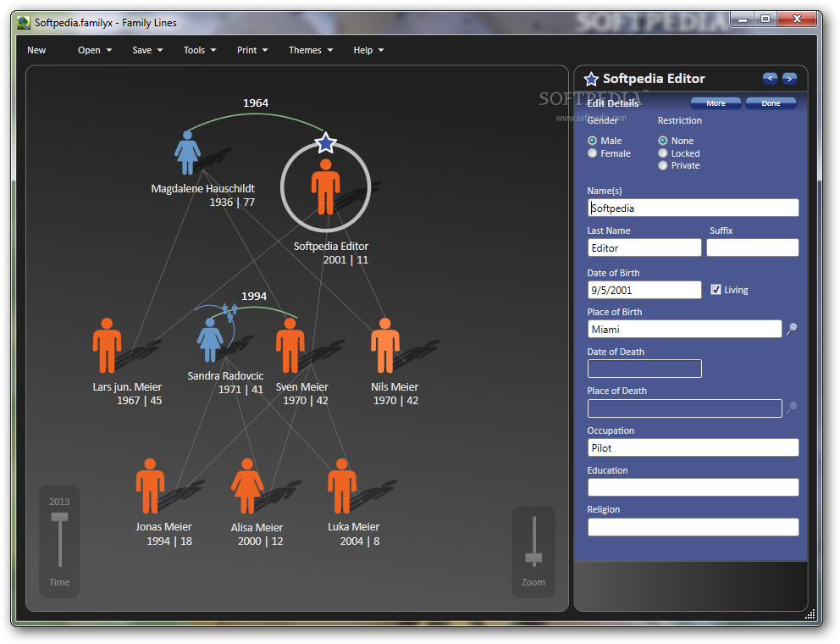Select Lars jun. Meier's figure icon

(x=107, y=346)
